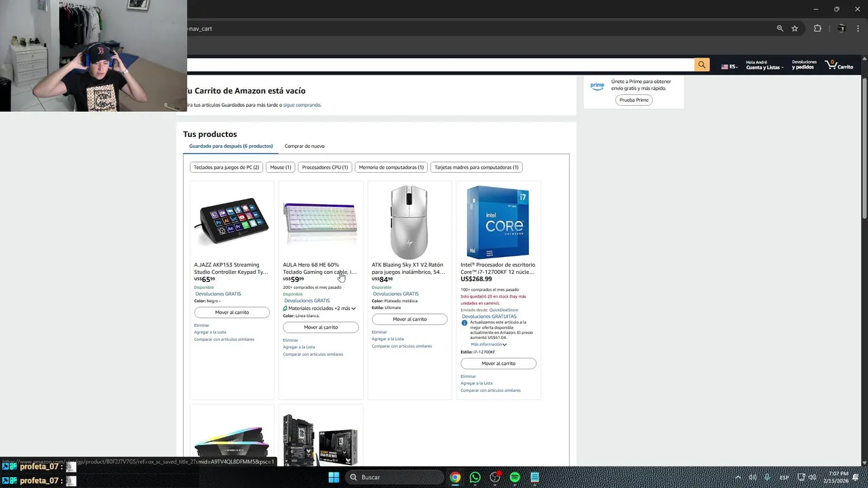Move Intel Core i7-12700KF to cart
The width and height of the screenshot is (868, 488).
[498, 363]
